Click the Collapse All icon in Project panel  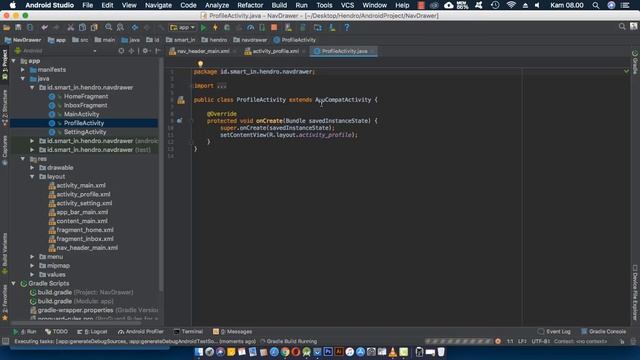131,51
